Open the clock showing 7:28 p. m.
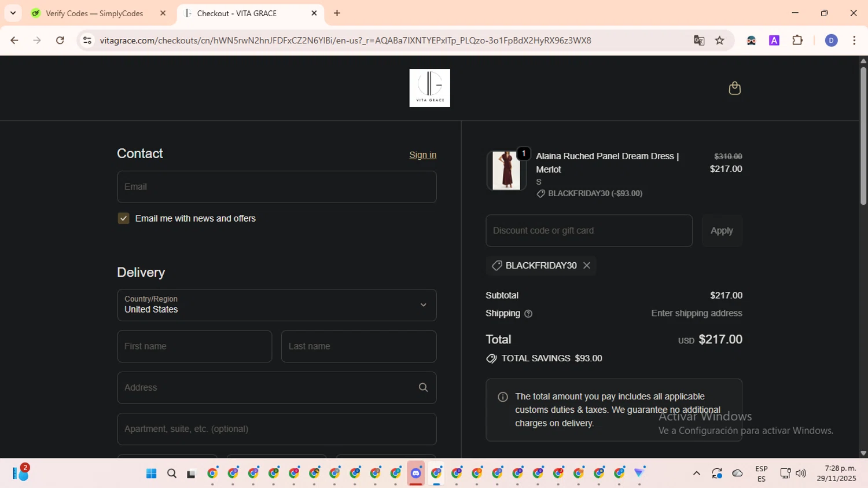The image size is (868, 488). (x=836, y=473)
